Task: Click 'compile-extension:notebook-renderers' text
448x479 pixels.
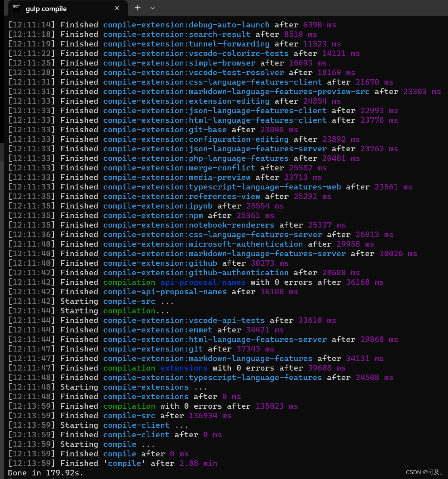Action: (x=188, y=225)
